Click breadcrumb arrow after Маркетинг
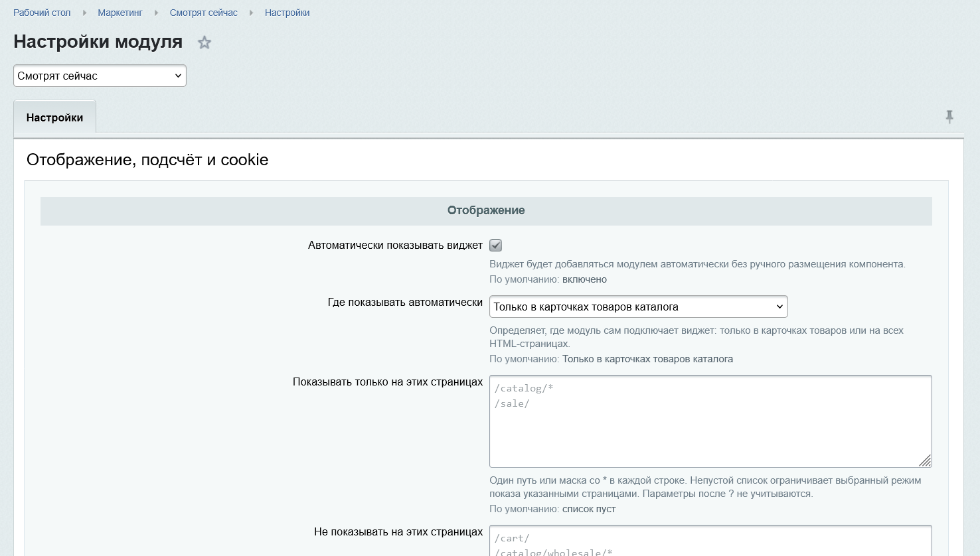 [x=156, y=13]
